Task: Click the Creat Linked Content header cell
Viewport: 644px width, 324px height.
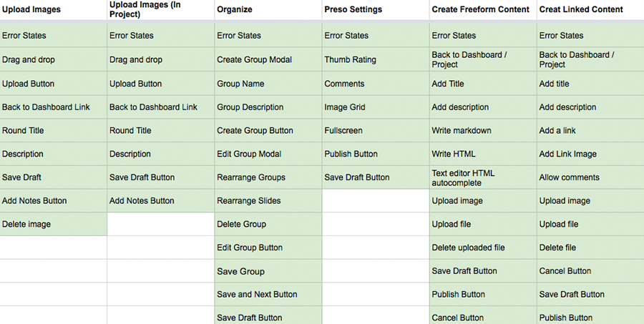Action: click(x=590, y=10)
